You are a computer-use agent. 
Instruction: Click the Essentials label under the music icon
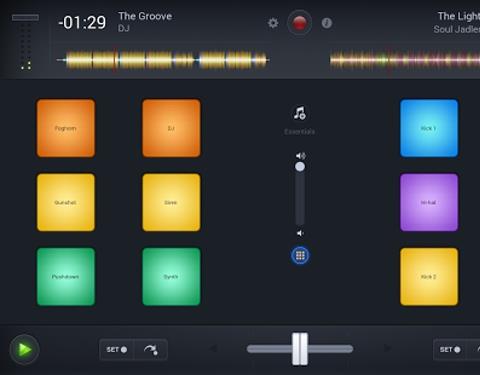pos(299,132)
